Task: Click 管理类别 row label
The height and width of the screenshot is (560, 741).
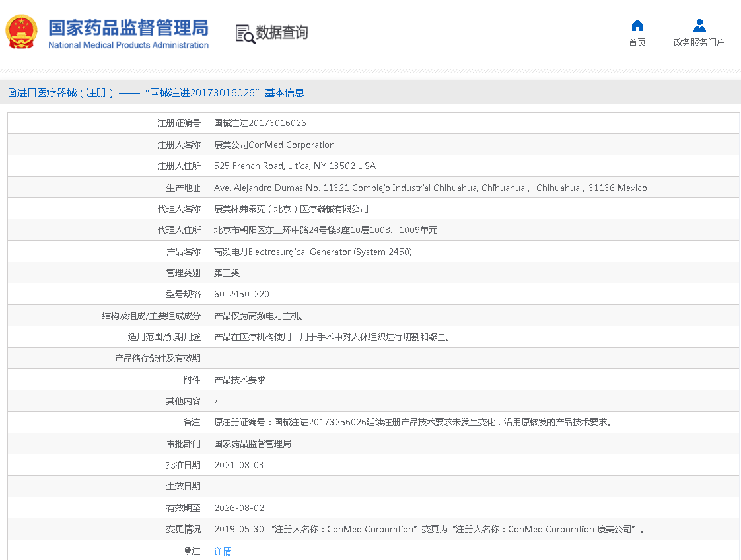Action: coord(184,273)
